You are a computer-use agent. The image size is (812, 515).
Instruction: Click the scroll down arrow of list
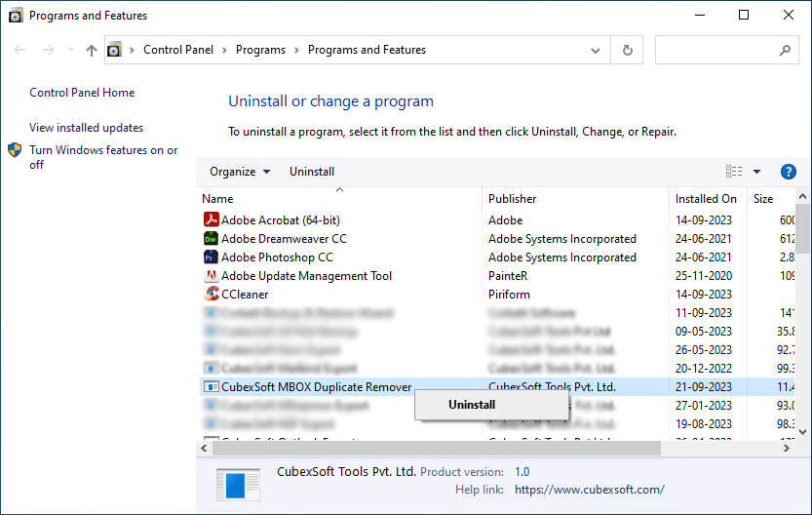[802, 431]
